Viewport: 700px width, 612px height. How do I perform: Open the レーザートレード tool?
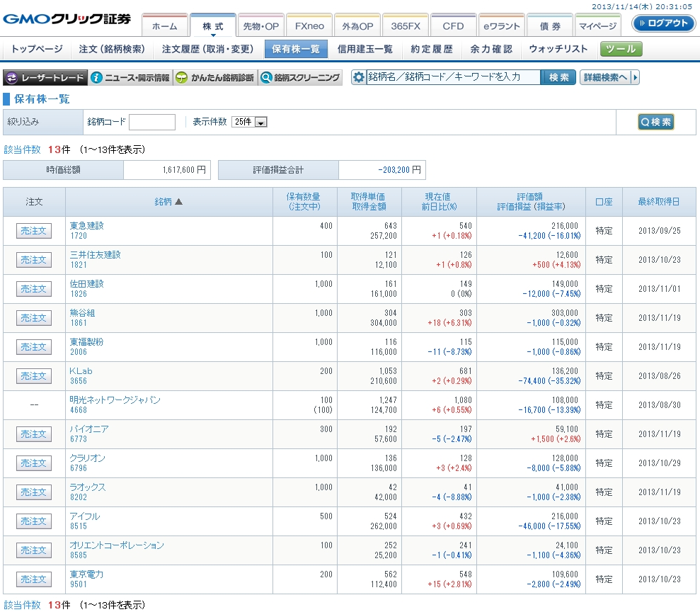pos(45,78)
